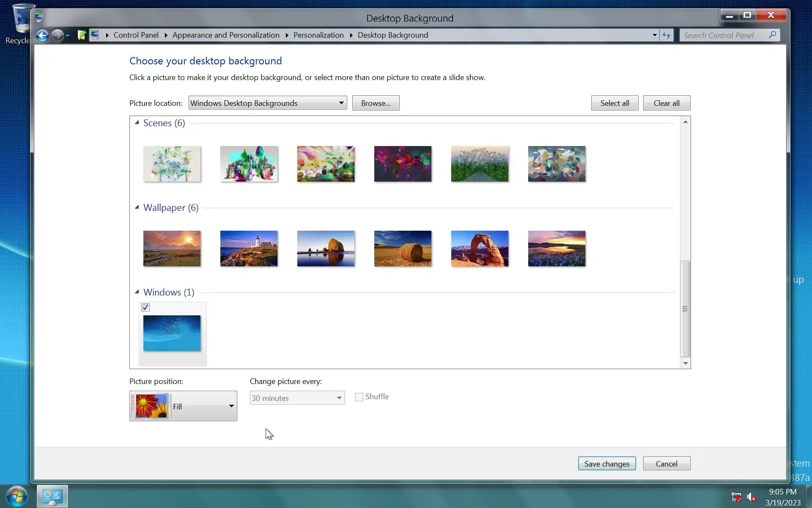
Task: Collapse the Wallpaper group
Action: pyautogui.click(x=137, y=207)
